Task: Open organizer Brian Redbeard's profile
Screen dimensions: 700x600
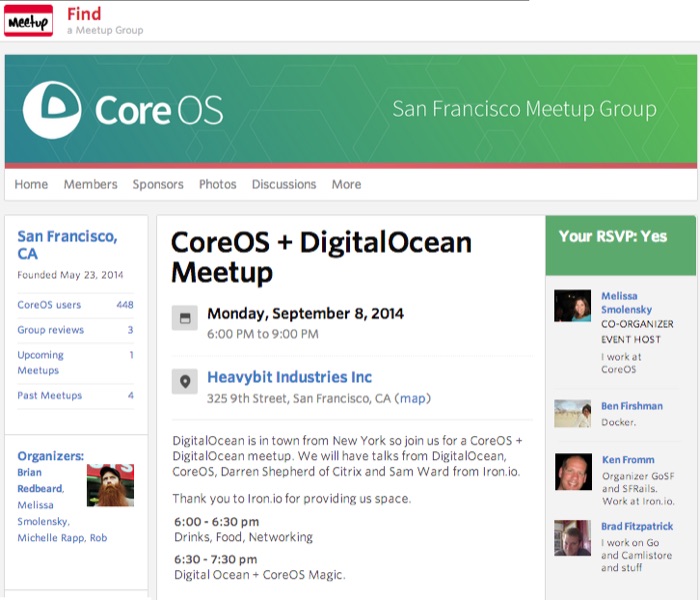Action: [x=40, y=480]
